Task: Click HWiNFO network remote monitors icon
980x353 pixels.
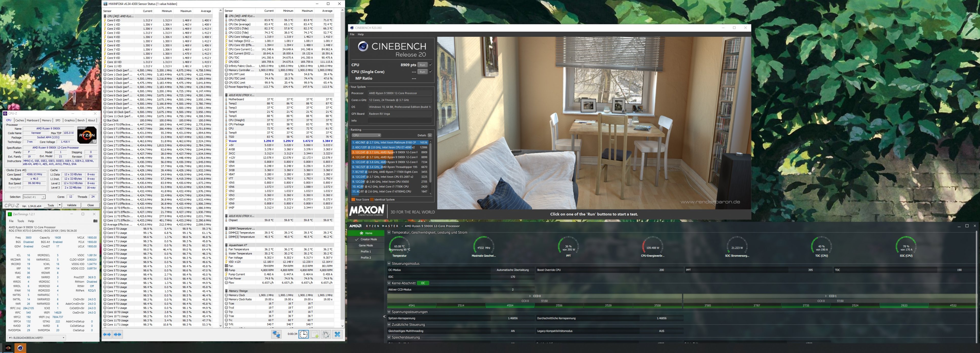Action: [276, 334]
